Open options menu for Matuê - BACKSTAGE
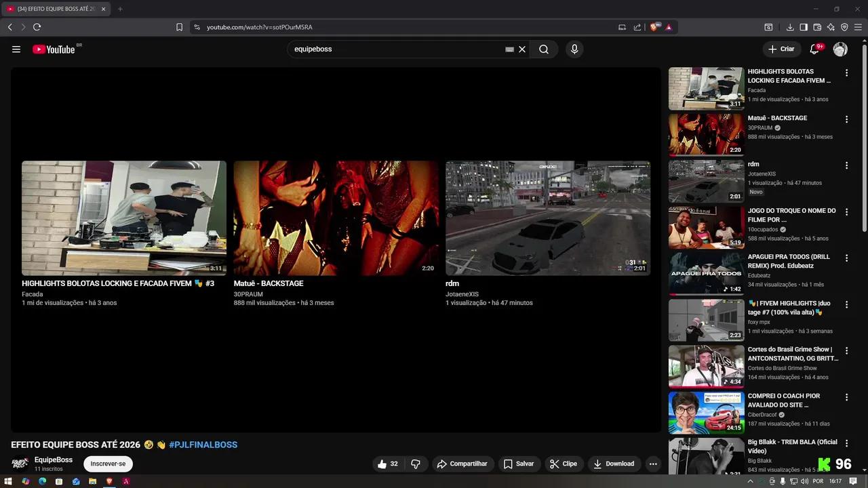This screenshot has width=868, height=488. (846, 119)
